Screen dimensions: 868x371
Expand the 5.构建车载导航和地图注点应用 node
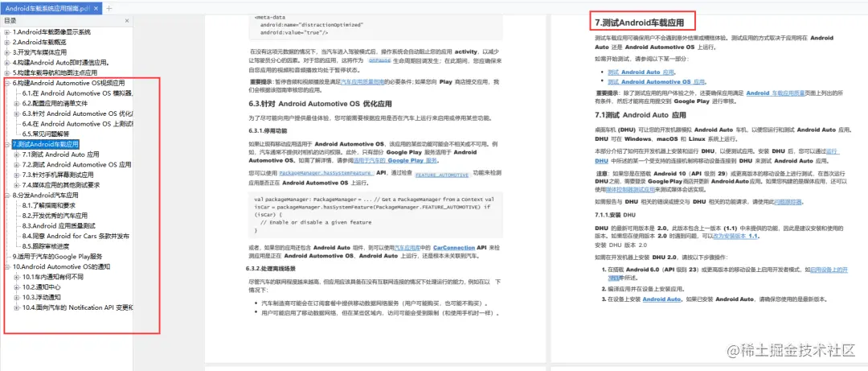(7, 72)
